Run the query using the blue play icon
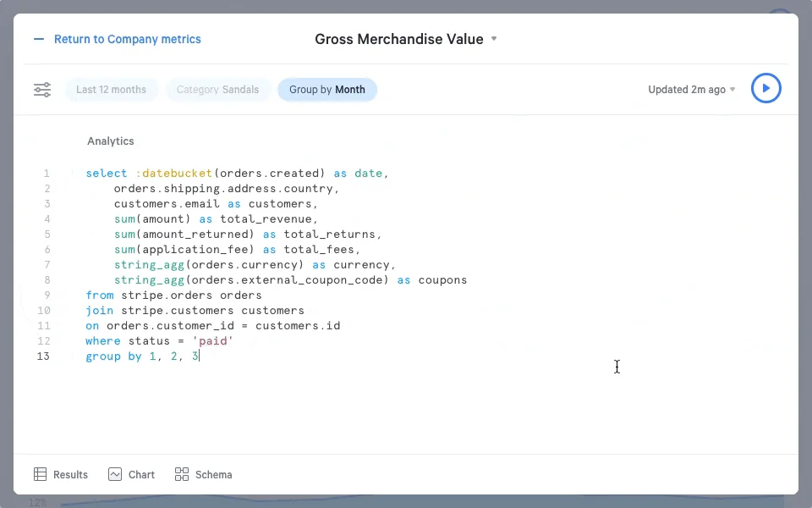 pyautogui.click(x=765, y=88)
